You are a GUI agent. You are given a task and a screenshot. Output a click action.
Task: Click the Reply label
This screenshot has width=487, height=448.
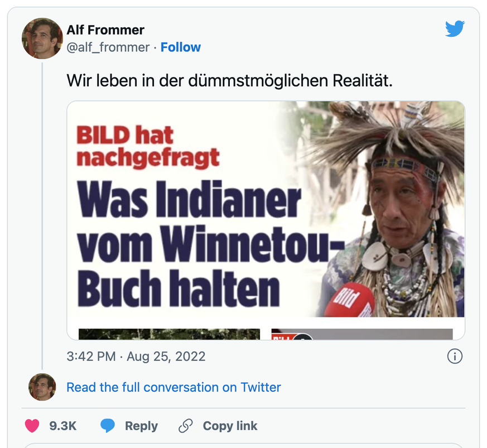[141, 426]
